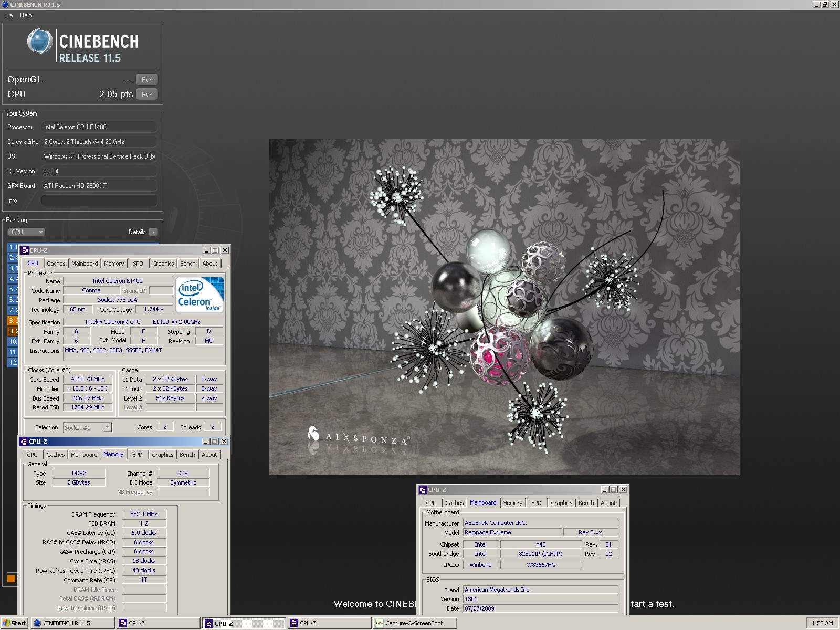Open About tab in top CPU-Z window
This screenshot has height=630, width=840.
pyautogui.click(x=210, y=264)
